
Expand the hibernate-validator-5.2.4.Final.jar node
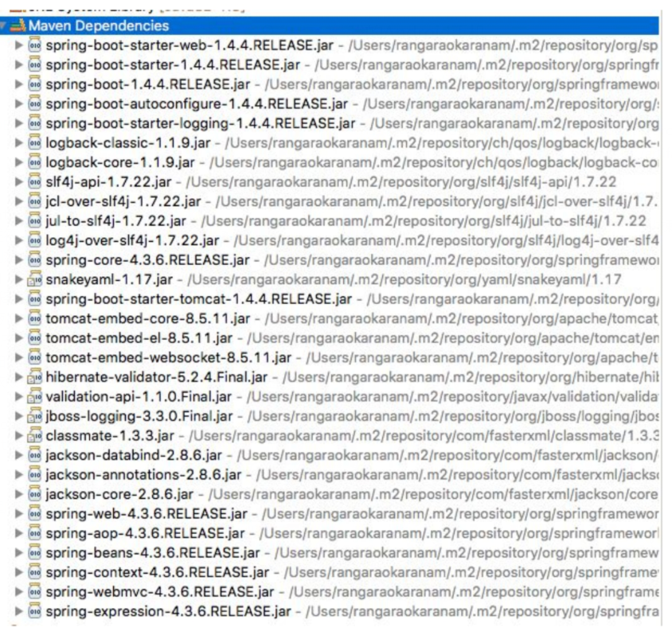pos(18,377)
